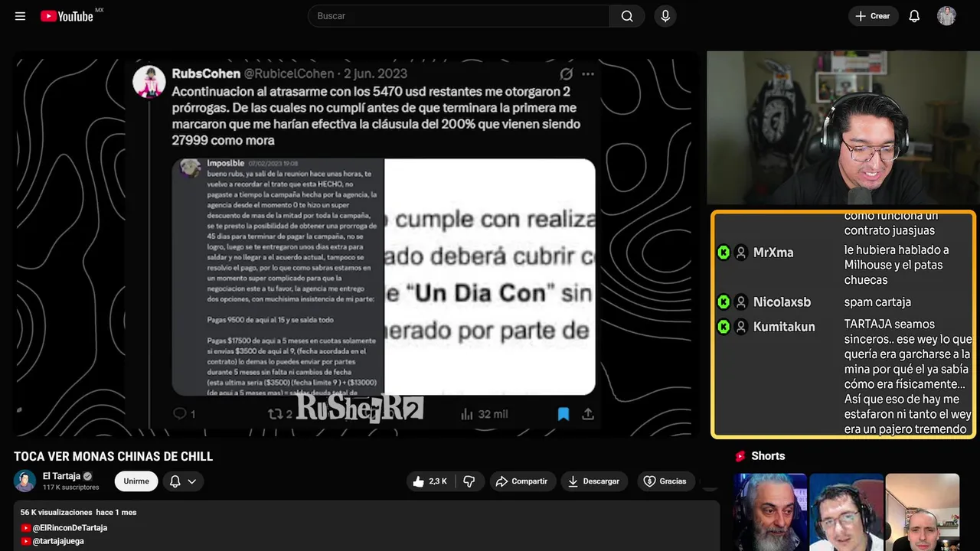
Task: Open the Crear menu
Action: 873,16
